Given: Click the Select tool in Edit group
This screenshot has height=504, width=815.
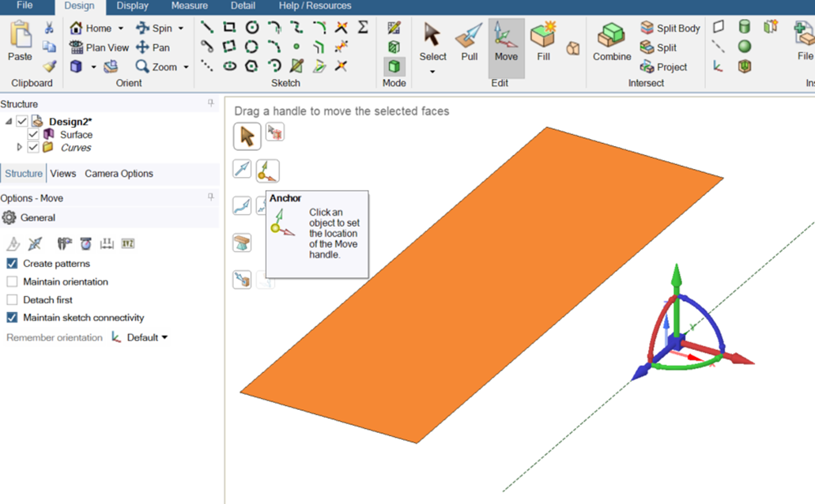Looking at the screenshot, I should click(x=432, y=42).
